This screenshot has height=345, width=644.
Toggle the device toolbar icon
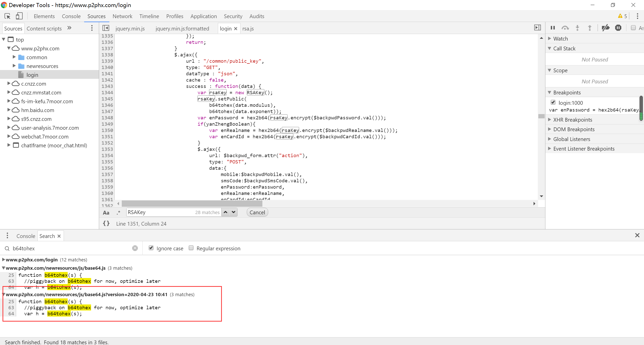(19, 16)
